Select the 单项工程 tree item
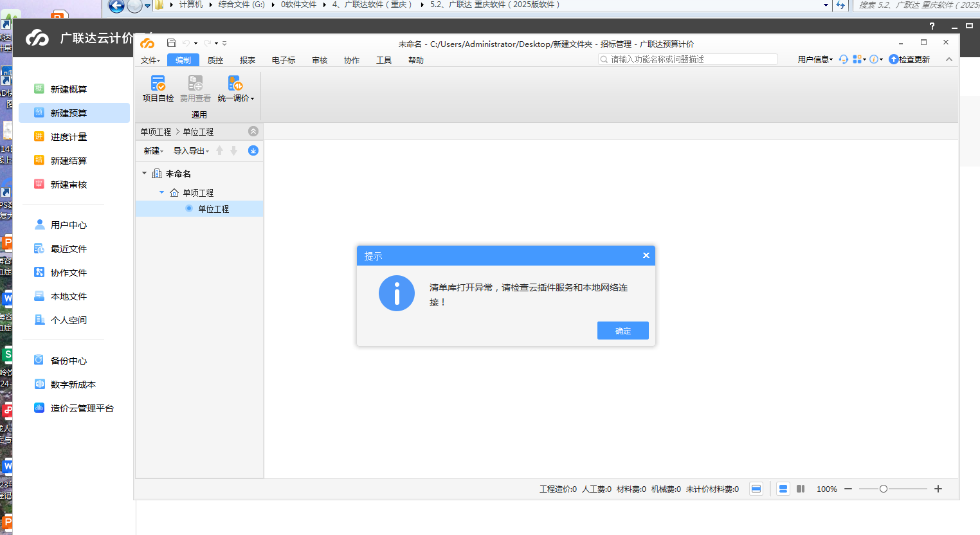 pos(198,193)
